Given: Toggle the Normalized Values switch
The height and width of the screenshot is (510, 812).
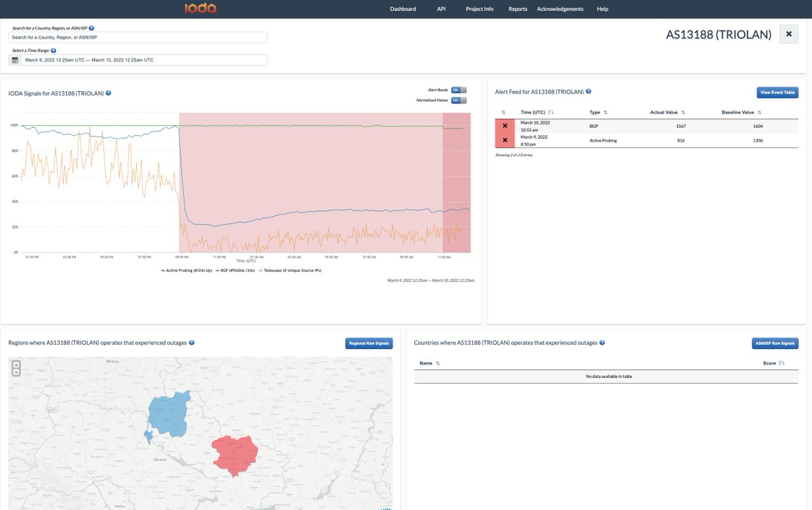Looking at the screenshot, I should (459, 100).
